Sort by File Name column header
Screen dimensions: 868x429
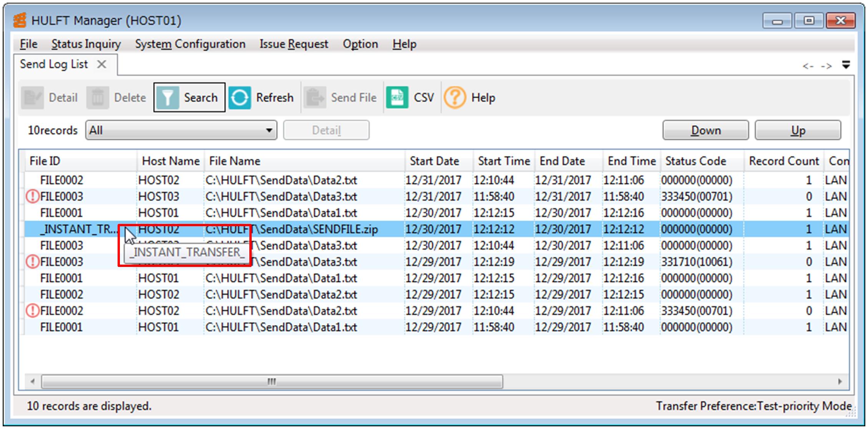304,161
